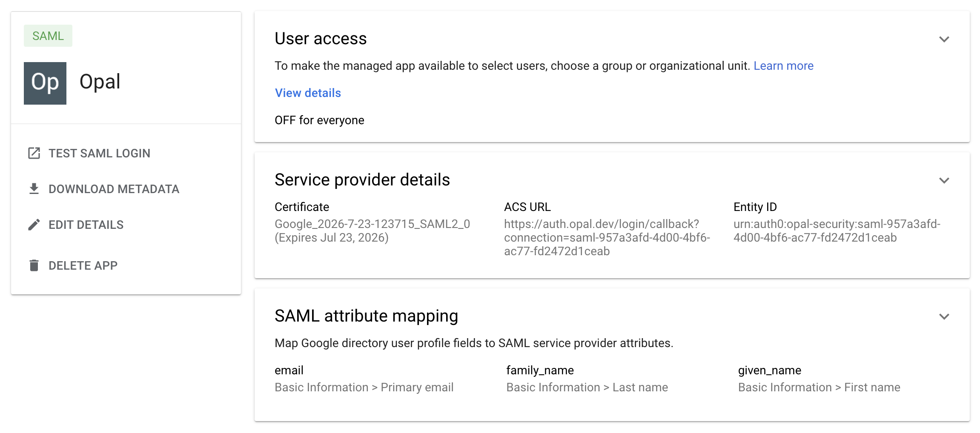
Task: Click Basic Information > First name mapping
Action: (x=819, y=387)
